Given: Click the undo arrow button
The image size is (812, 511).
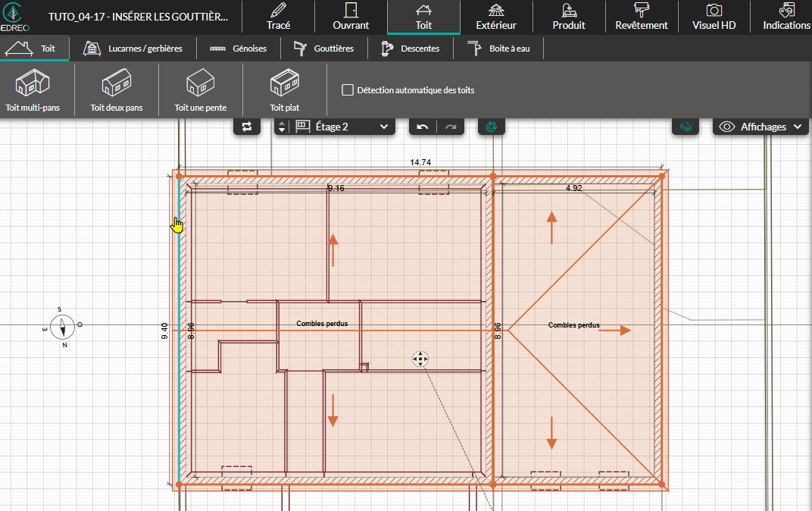Looking at the screenshot, I should click(423, 127).
